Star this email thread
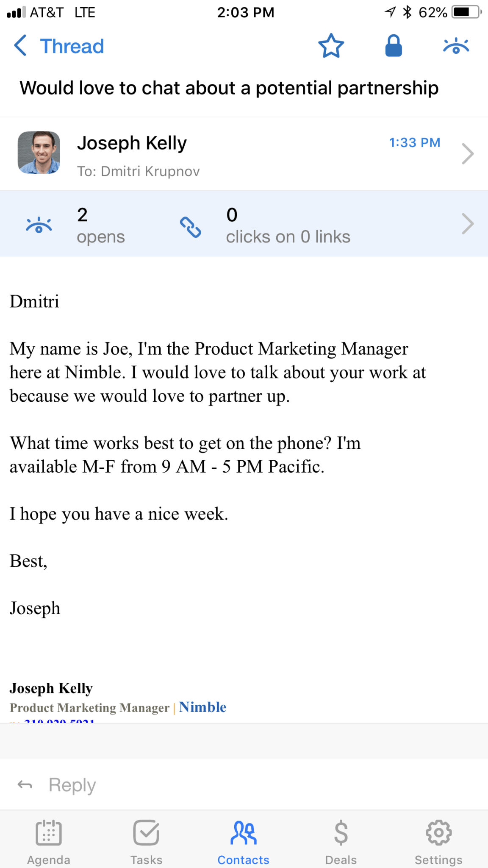Screen dimensions: 488x868 [x=331, y=46]
